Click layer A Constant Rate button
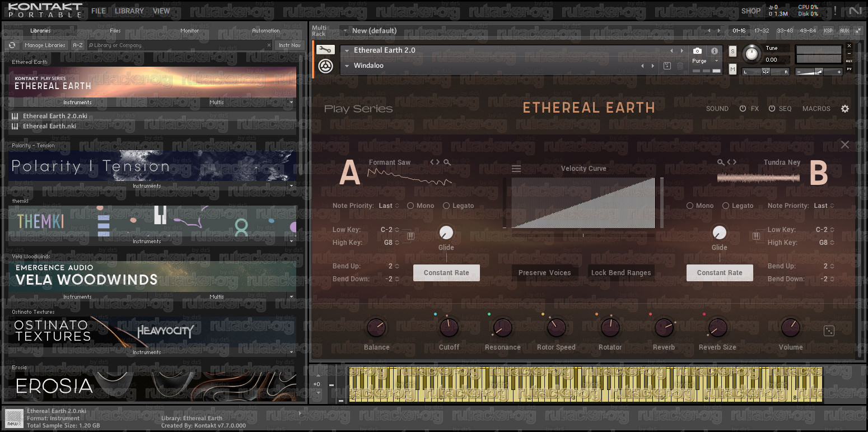 pos(446,273)
